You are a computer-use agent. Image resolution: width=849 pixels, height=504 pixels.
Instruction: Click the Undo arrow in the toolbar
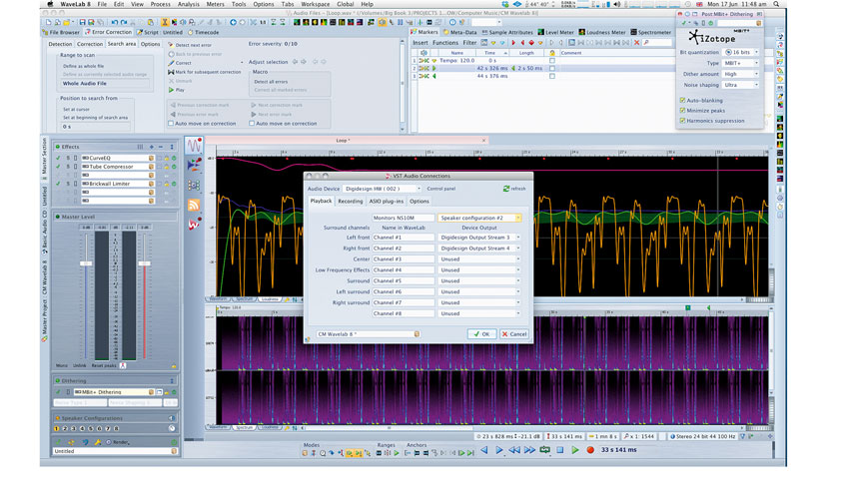pos(114,23)
